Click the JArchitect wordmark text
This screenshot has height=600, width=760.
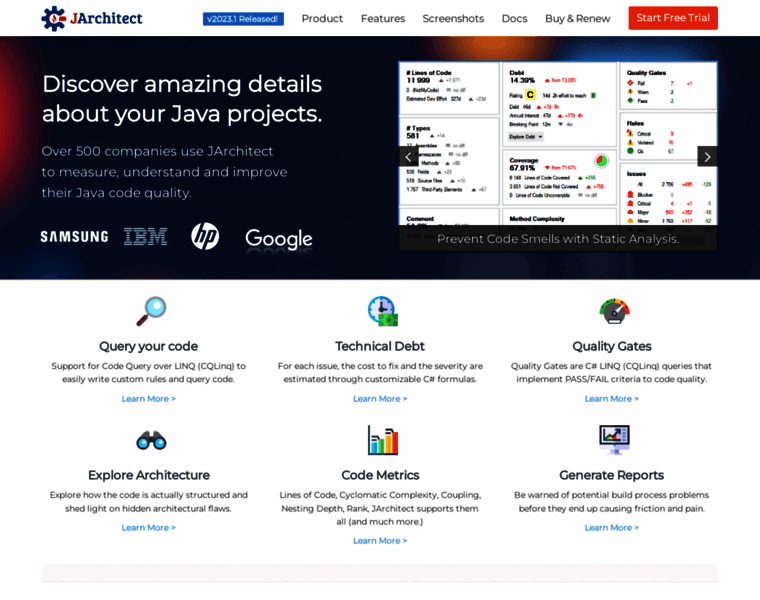pos(106,18)
